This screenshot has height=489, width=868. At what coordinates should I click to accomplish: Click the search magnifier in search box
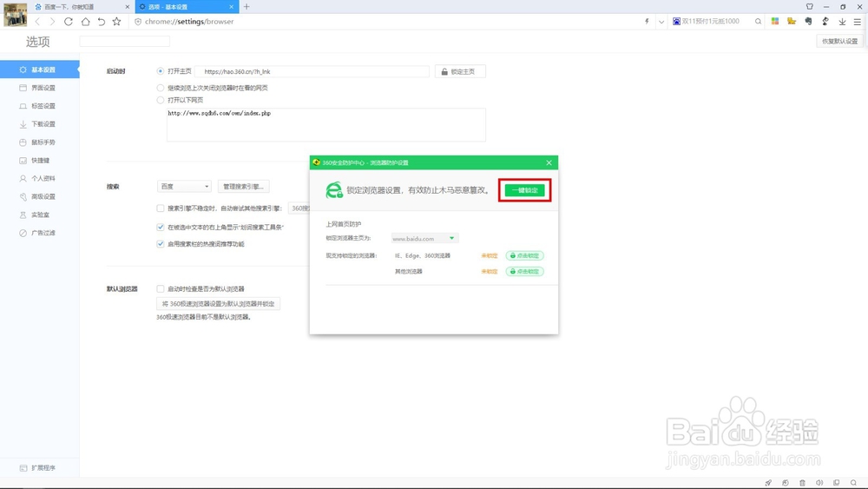click(758, 22)
